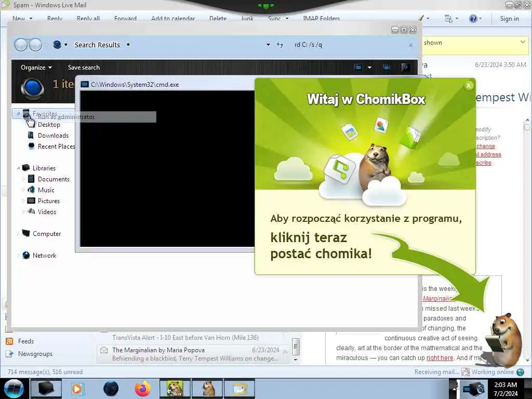Open the address bar history dropdown arrow

coord(268,45)
